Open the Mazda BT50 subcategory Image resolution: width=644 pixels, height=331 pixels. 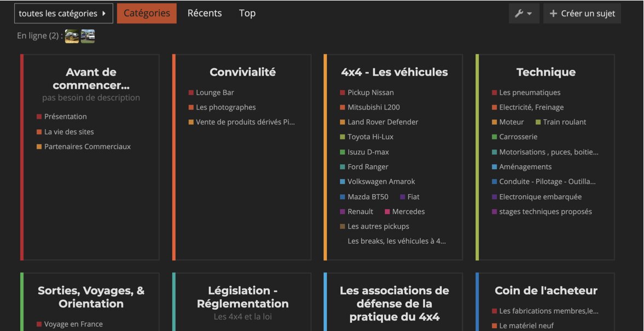coord(364,197)
